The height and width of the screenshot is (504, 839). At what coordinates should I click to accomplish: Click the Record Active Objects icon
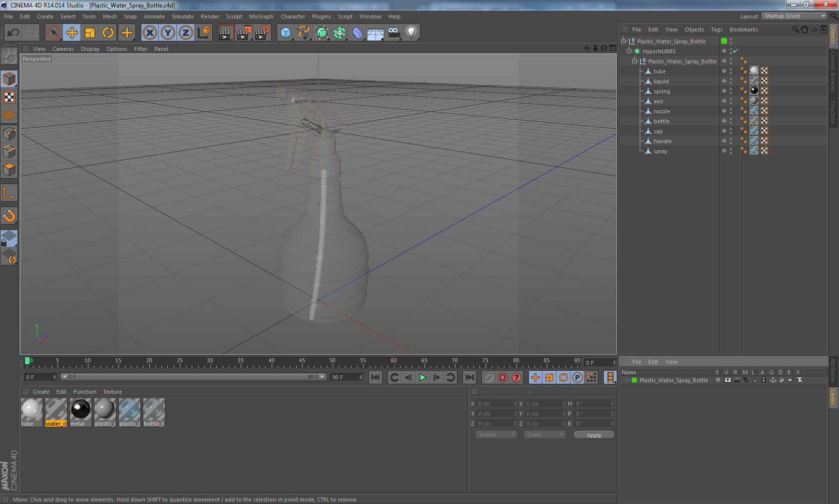[488, 377]
